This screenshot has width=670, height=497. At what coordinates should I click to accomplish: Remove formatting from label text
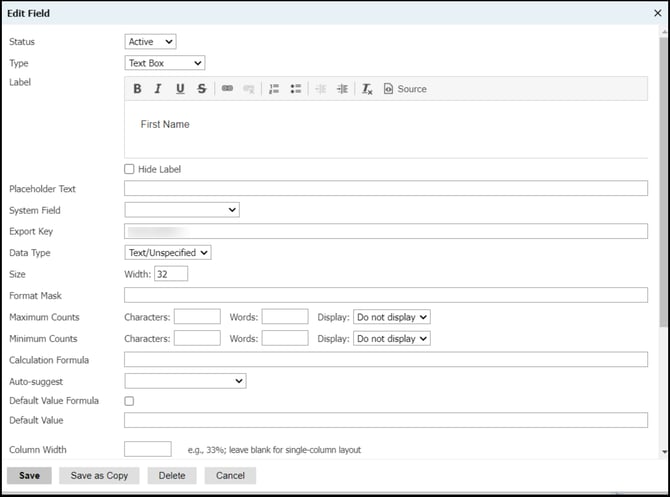coord(367,89)
